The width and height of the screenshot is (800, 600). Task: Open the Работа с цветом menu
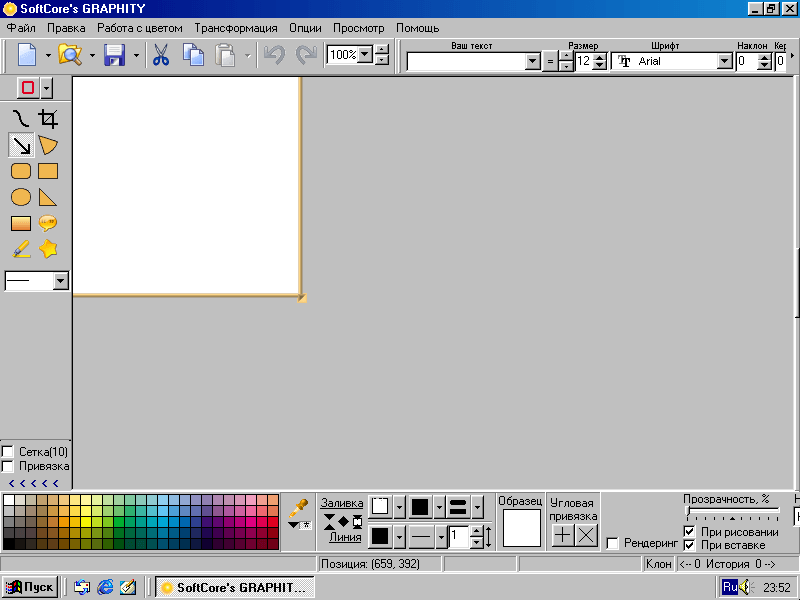pos(140,28)
